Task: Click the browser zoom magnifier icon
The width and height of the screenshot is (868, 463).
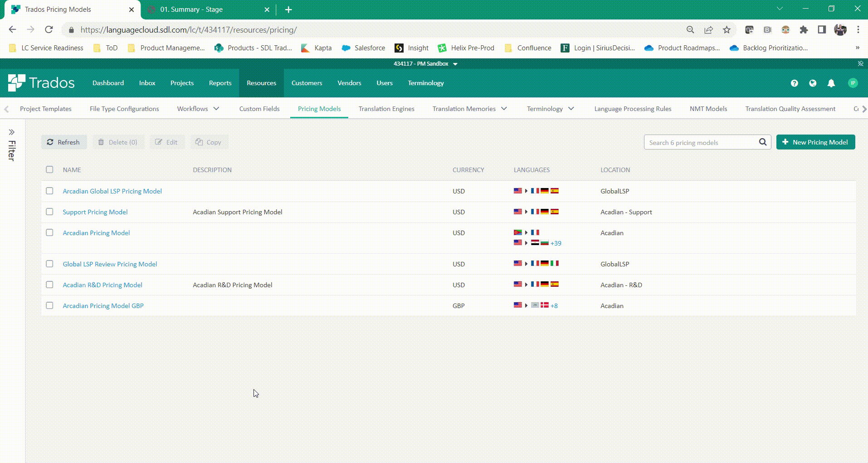Action: pos(690,30)
